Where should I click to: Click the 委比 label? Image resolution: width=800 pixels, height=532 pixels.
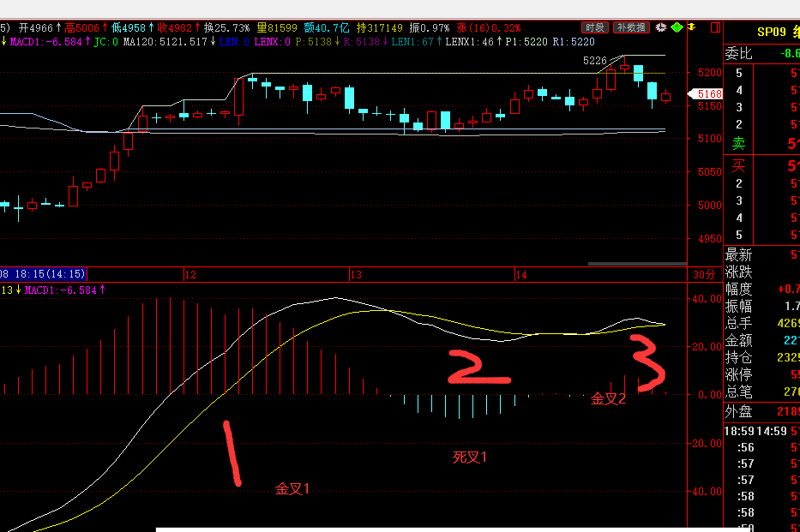[738, 53]
